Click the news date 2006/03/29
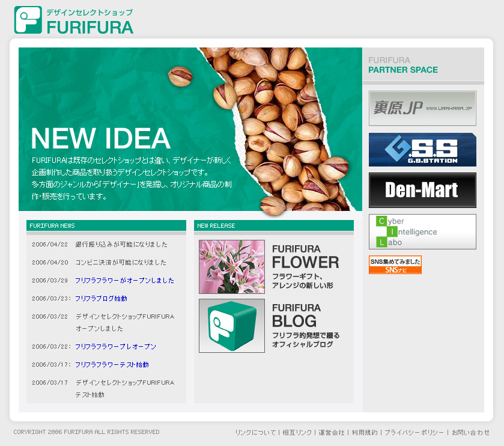The height and width of the screenshot is (446, 504). click(x=50, y=280)
